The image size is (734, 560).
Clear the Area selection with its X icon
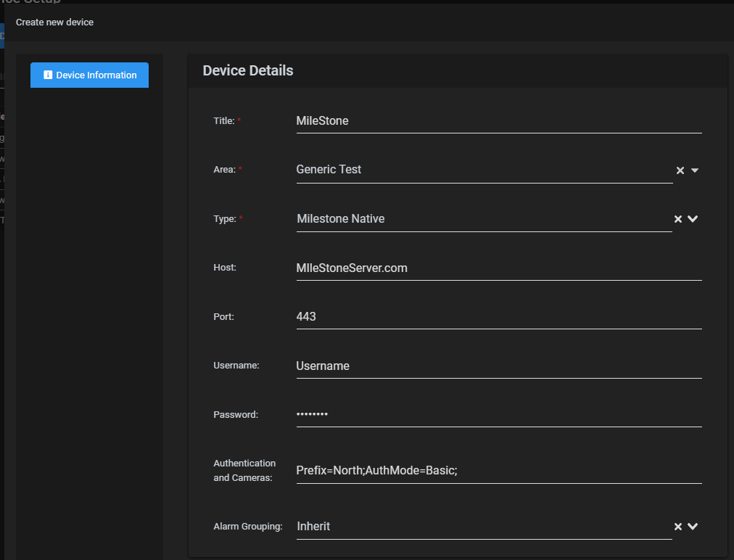[x=680, y=170]
